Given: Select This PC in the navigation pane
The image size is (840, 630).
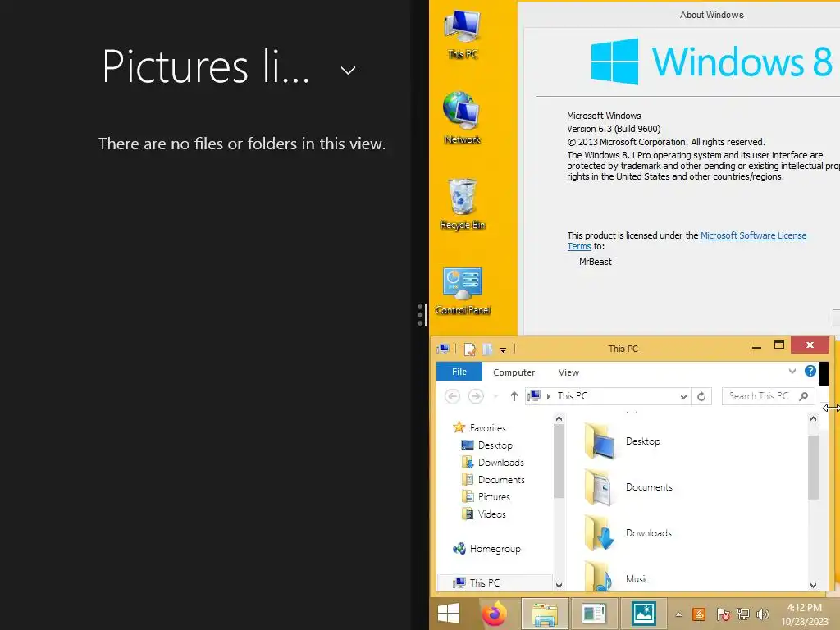Looking at the screenshot, I should pos(495,582).
